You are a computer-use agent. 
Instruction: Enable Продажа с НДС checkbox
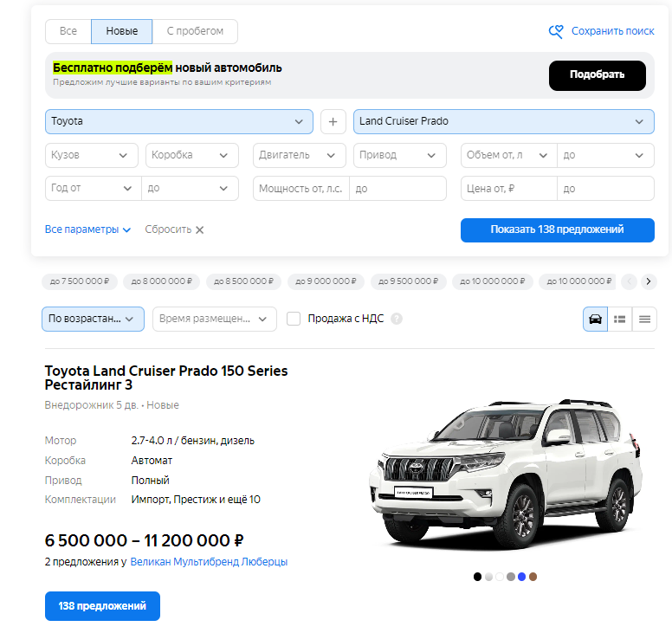click(294, 319)
